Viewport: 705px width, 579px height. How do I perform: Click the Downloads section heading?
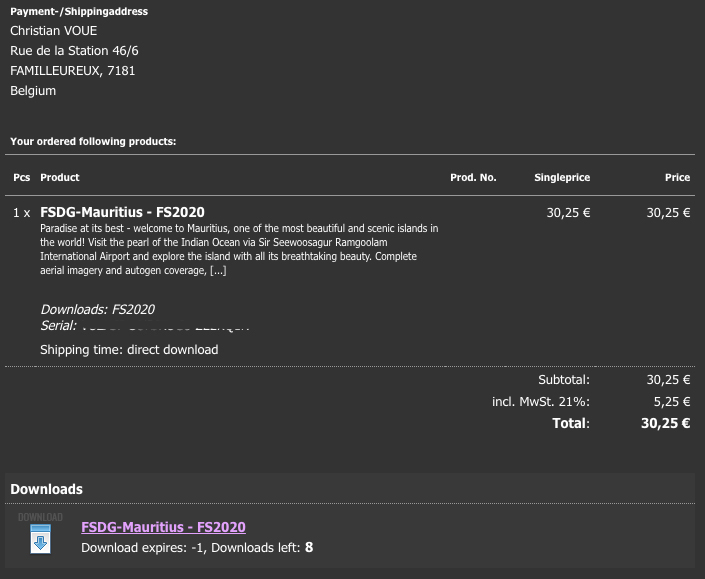pos(46,489)
